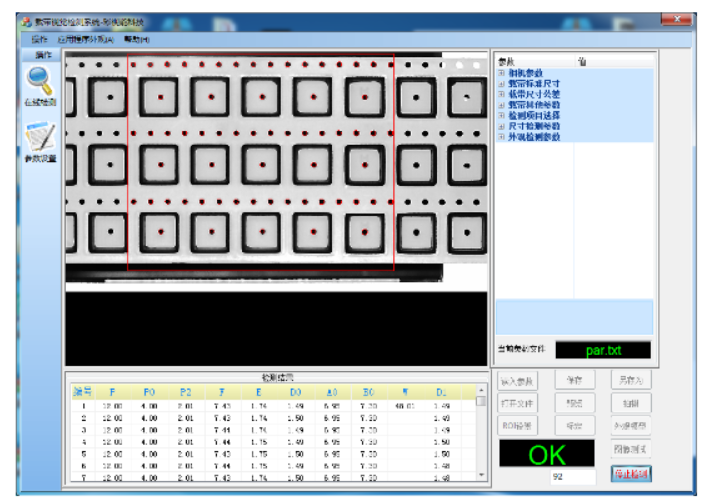Click the results table scroll-up arrow
The height and width of the screenshot is (504, 711).
481,390
